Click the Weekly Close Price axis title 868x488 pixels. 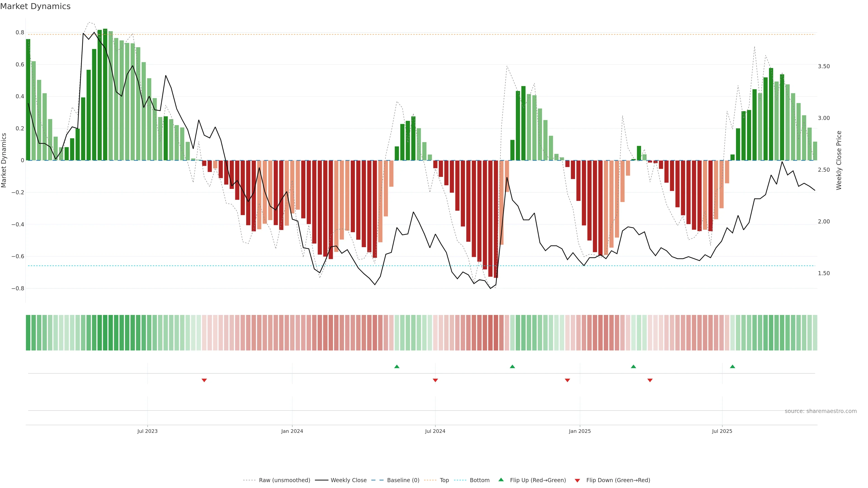click(839, 160)
